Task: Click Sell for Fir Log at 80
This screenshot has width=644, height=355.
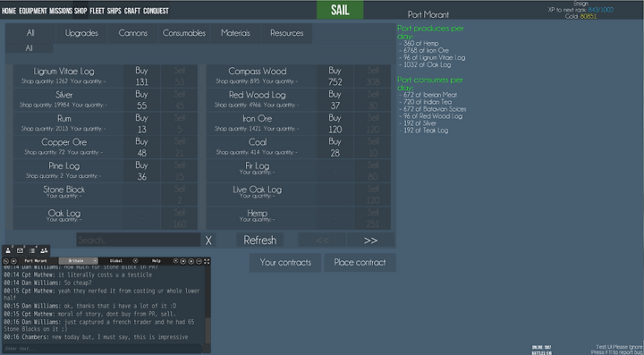Action: point(372,171)
